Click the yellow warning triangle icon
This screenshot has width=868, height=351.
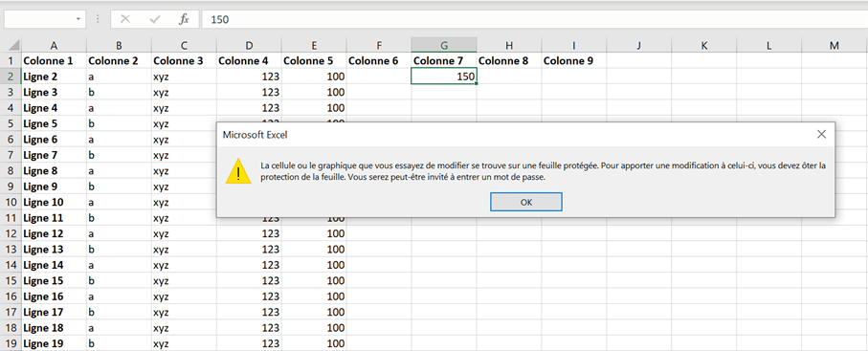point(238,170)
